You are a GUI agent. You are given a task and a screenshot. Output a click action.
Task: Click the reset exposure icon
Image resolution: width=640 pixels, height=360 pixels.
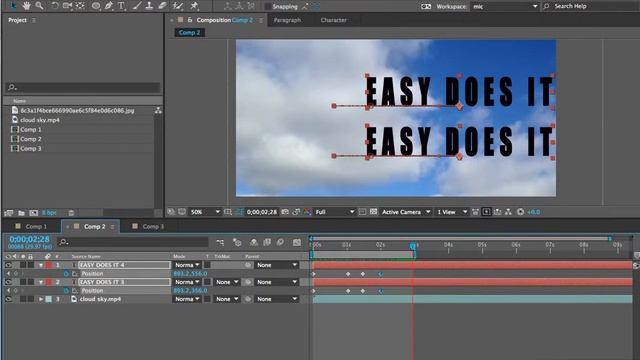[520, 212]
